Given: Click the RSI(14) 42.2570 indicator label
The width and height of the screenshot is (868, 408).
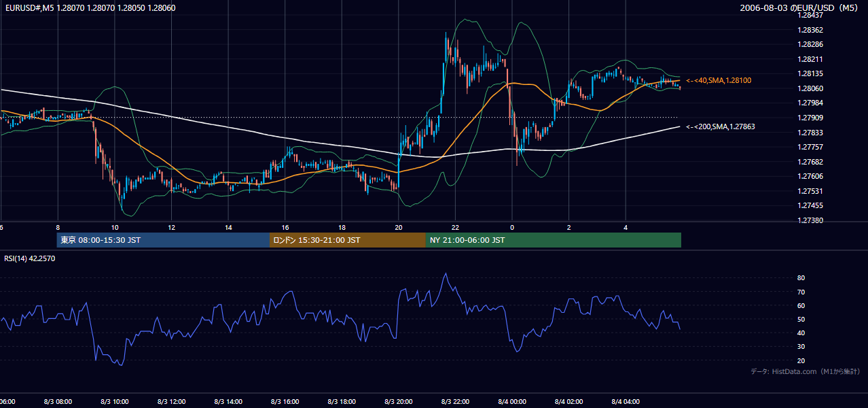Looking at the screenshot, I should [29, 258].
